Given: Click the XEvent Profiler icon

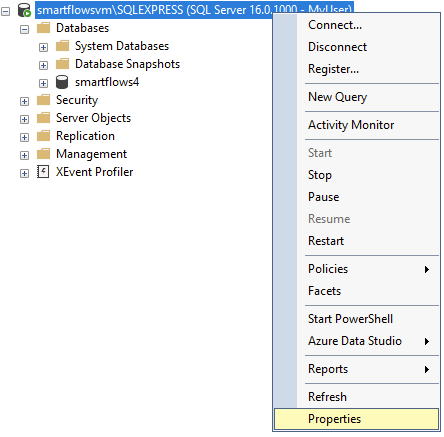Looking at the screenshot, I should pyautogui.click(x=43, y=172).
